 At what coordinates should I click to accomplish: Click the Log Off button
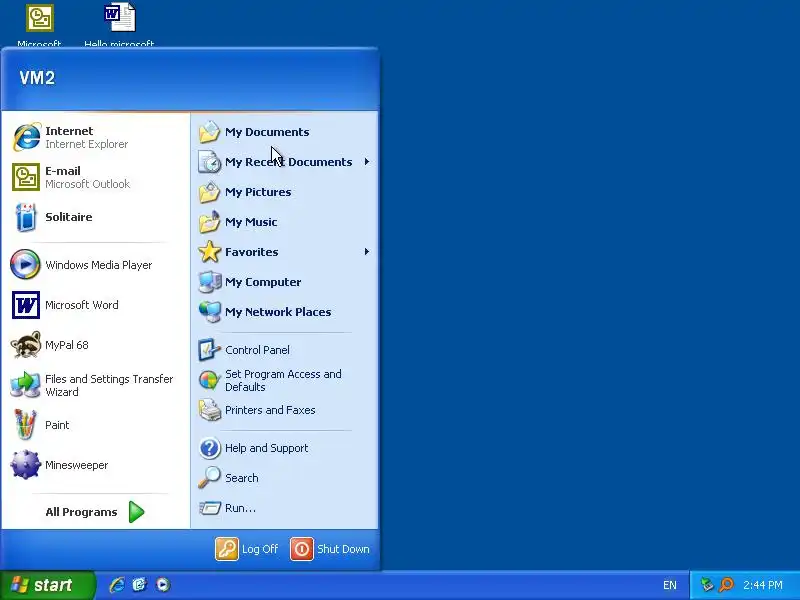coord(247,549)
